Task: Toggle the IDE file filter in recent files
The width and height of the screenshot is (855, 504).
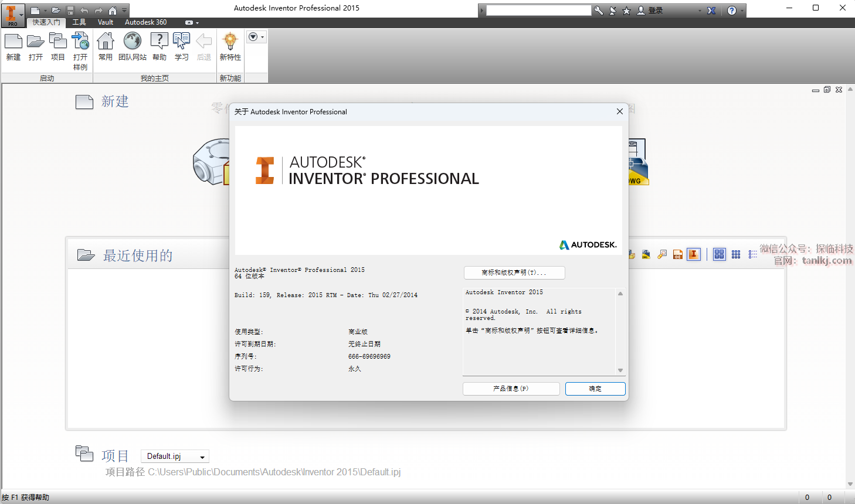Action: pyautogui.click(x=678, y=254)
